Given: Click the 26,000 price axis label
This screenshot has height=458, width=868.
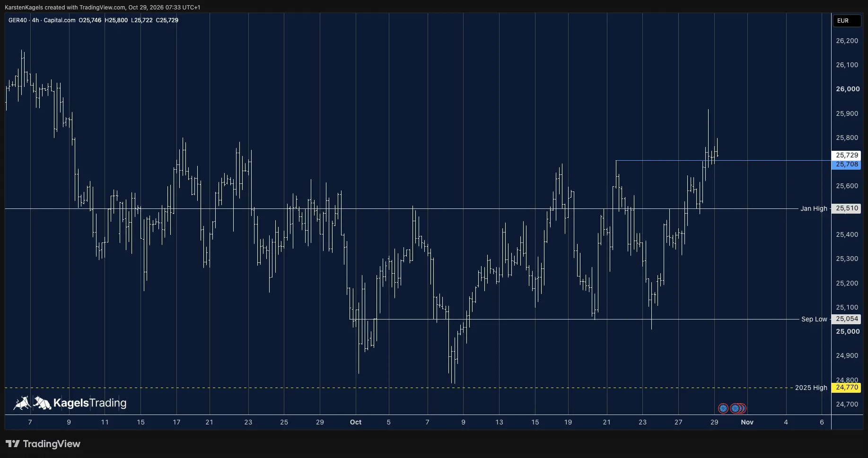Looking at the screenshot, I should click(x=848, y=89).
